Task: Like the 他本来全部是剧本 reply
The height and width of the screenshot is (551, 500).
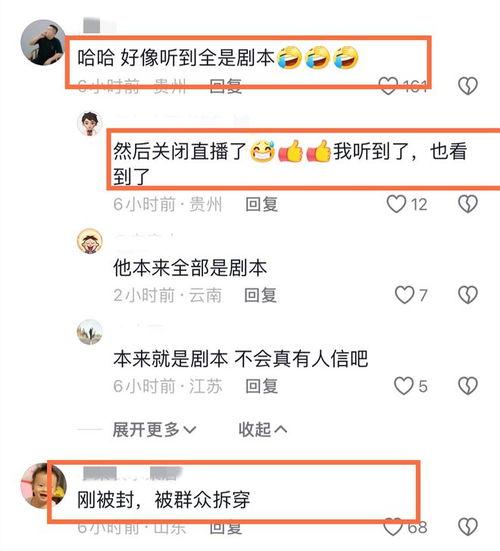Action: [x=404, y=295]
